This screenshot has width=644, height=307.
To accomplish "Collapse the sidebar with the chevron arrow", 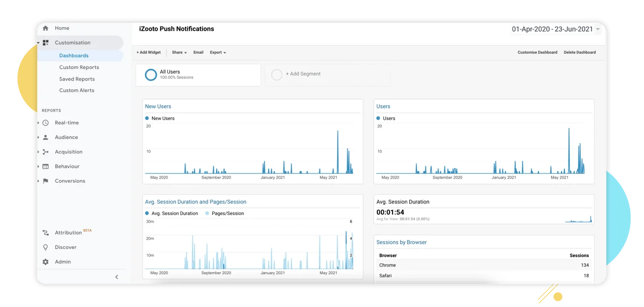I will (x=117, y=277).
